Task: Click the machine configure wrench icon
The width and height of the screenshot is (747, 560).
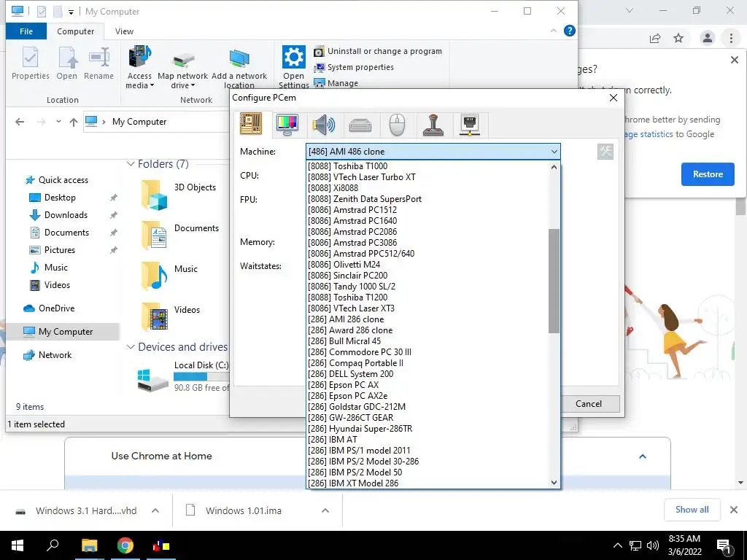Action: tap(605, 152)
